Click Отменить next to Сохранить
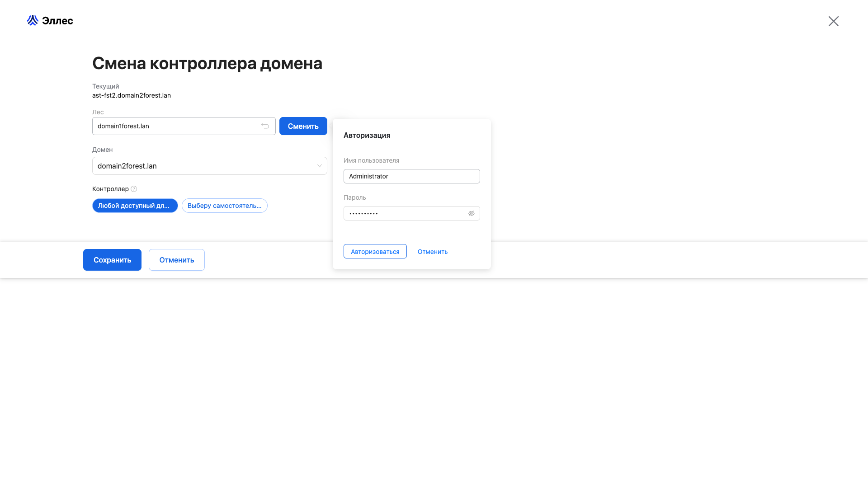The image size is (868, 488). pos(176,260)
